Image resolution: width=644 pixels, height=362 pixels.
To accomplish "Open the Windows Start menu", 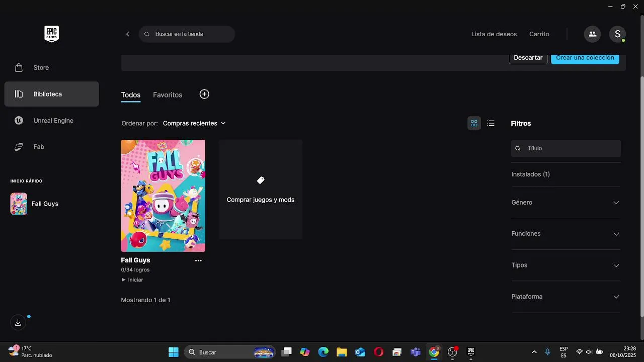I will 174,352.
